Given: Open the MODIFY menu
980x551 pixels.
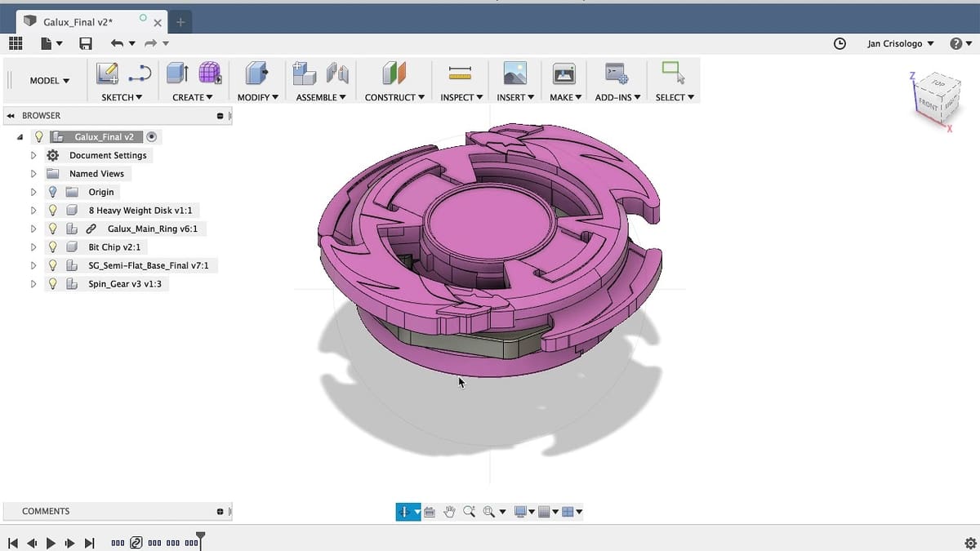Looking at the screenshot, I should pyautogui.click(x=257, y=97).
